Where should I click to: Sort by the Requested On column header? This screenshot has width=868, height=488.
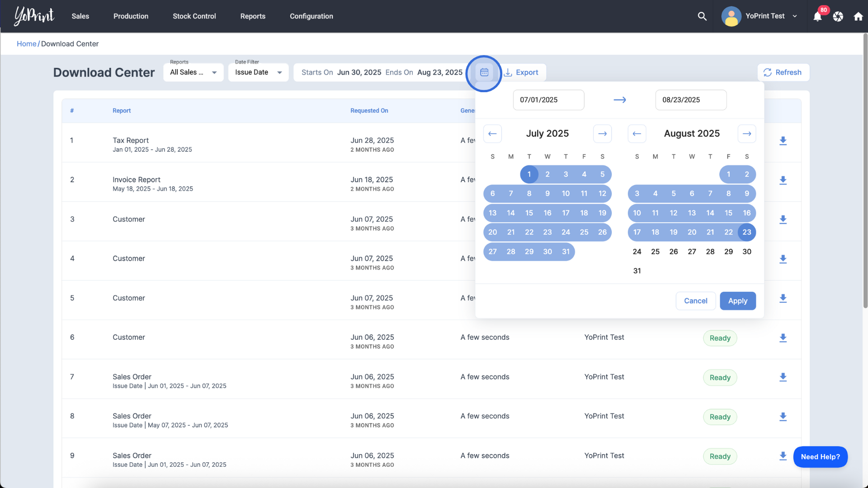click(x=369, y=111)
